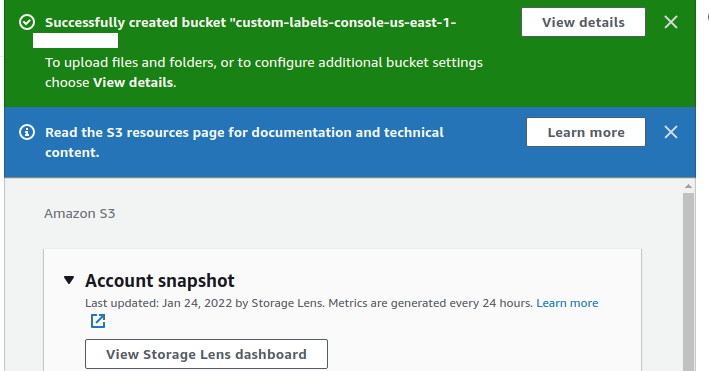The image size is (709, 371).
Task: Close the blue S3 resources info banner
Action: pyautogui.click(x=671, y=132)
